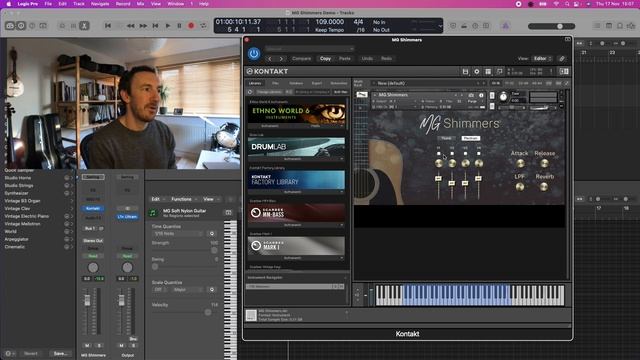Toggle Kontakt browser panel icon at header right
This screenshot has height=360, width=640.
(564, 71)
